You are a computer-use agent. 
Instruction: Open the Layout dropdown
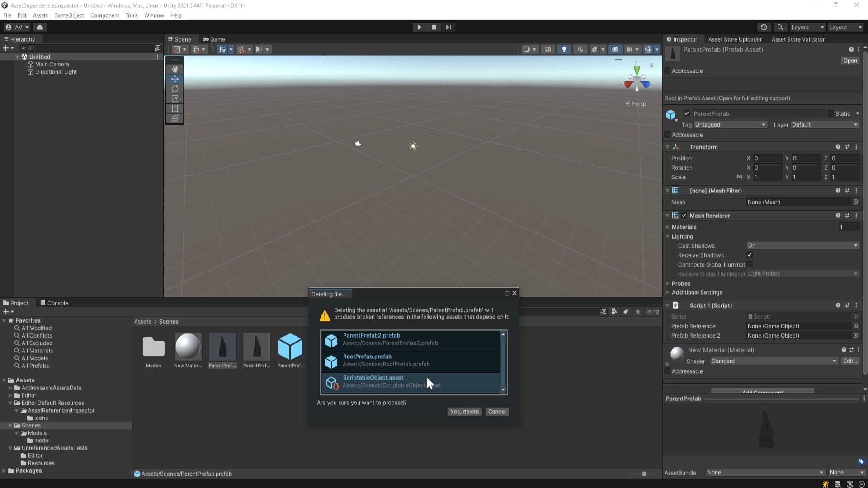[845, 27]
